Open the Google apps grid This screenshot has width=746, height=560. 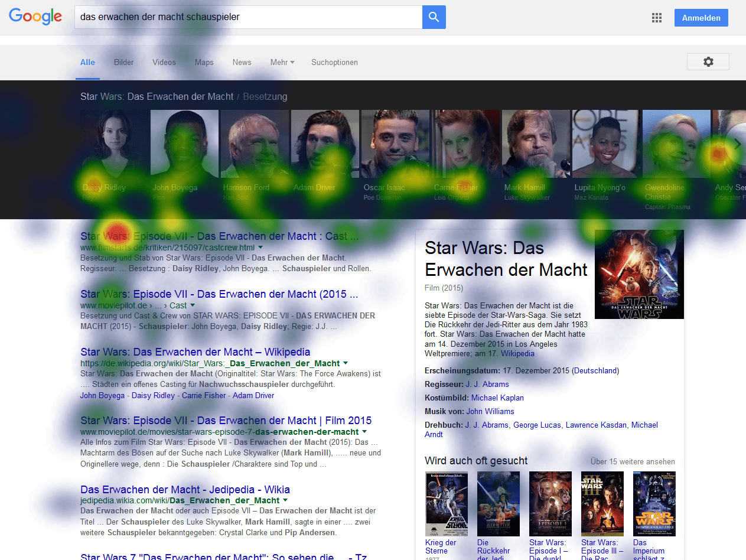656,18
